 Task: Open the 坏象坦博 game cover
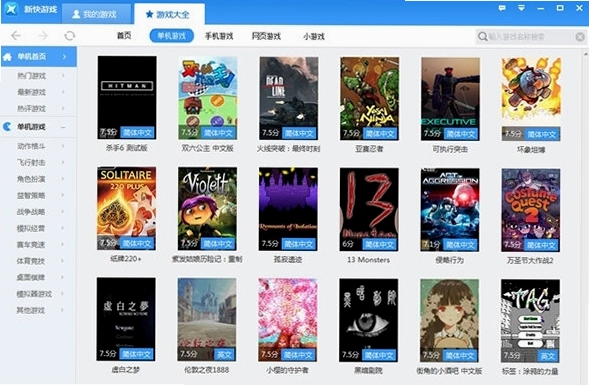click(531, 100)
